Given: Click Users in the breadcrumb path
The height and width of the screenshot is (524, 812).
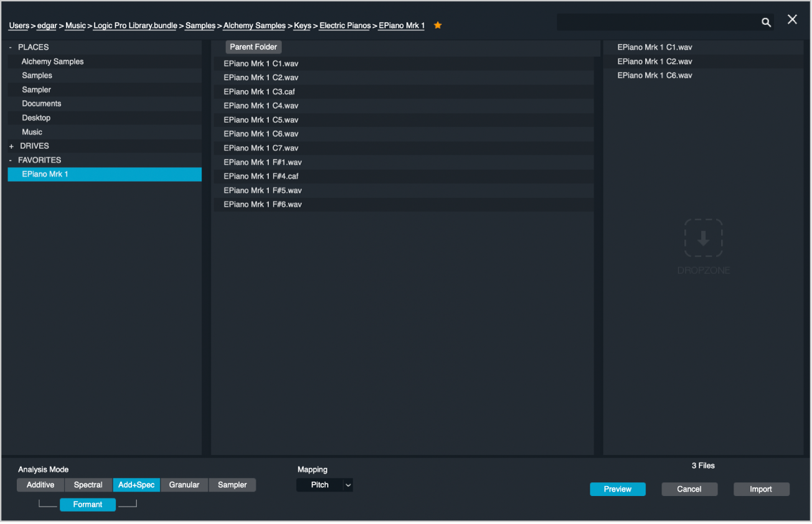Looking at the screenshot, I should click(x=19, y=26).
